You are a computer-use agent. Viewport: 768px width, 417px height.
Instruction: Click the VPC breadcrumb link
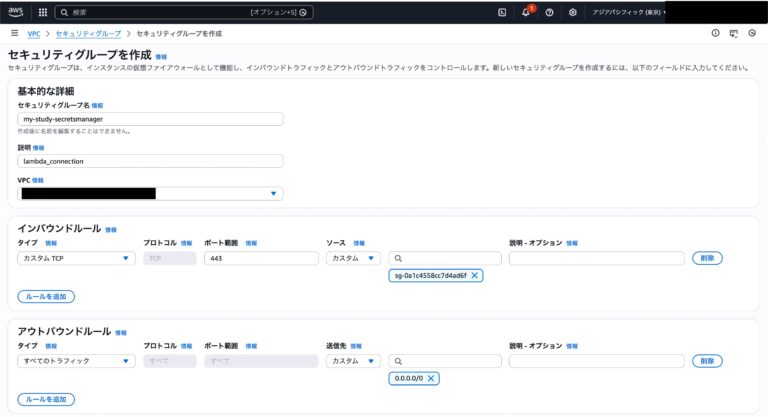coord(34,33)
